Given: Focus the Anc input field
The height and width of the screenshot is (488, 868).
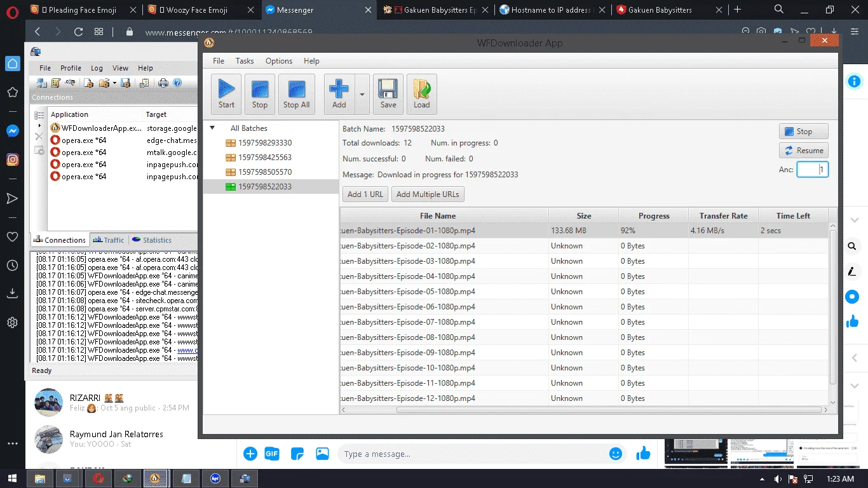Looking at the screenshot, I should (813, 170).
